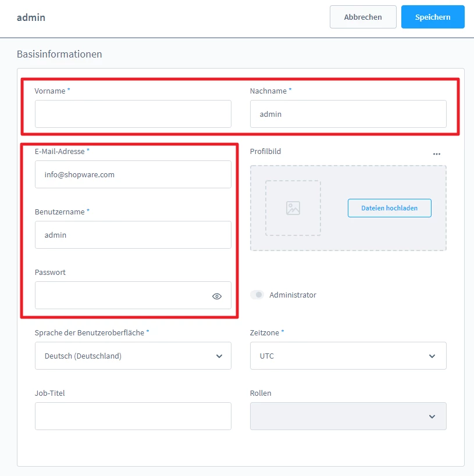
Task: Click the Profilbild label
Action: (265, 151)
